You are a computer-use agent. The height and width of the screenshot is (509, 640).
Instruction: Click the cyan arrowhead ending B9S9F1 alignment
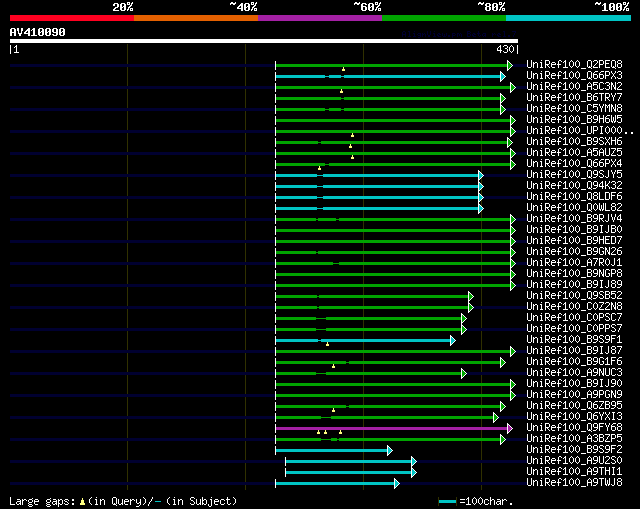click(x=453, y=340)
